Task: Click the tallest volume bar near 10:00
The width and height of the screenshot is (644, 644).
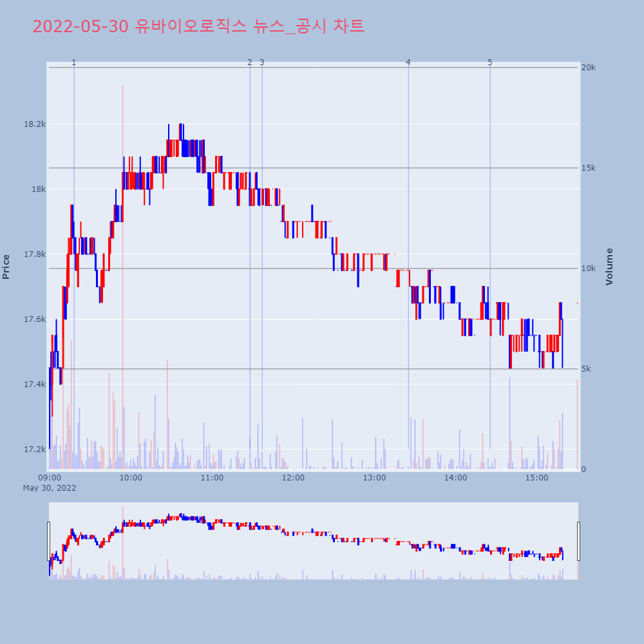Action: click(x=122, y=277)
